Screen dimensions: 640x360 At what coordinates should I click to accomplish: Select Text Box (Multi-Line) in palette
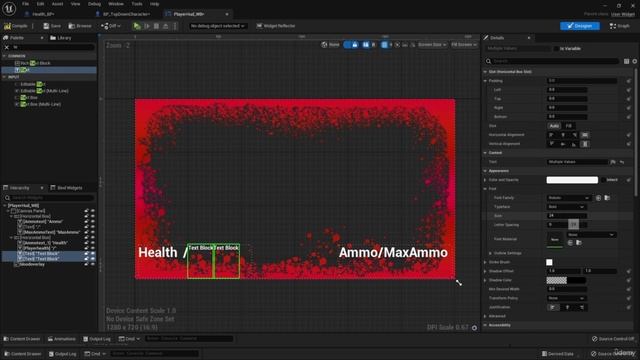point(38,104)
